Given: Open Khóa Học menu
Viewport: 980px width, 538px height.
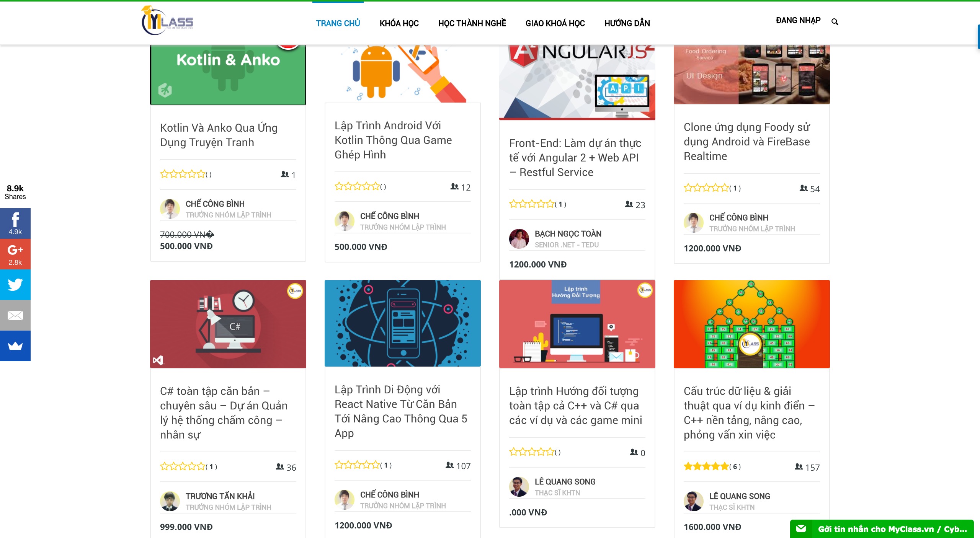Looking at the screenshot, I should pos(399,23).
